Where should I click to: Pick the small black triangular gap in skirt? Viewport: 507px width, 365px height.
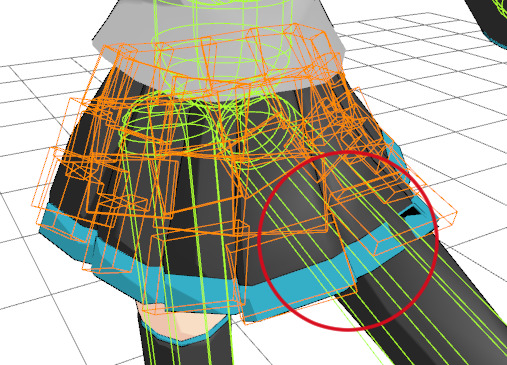(411, 212)
